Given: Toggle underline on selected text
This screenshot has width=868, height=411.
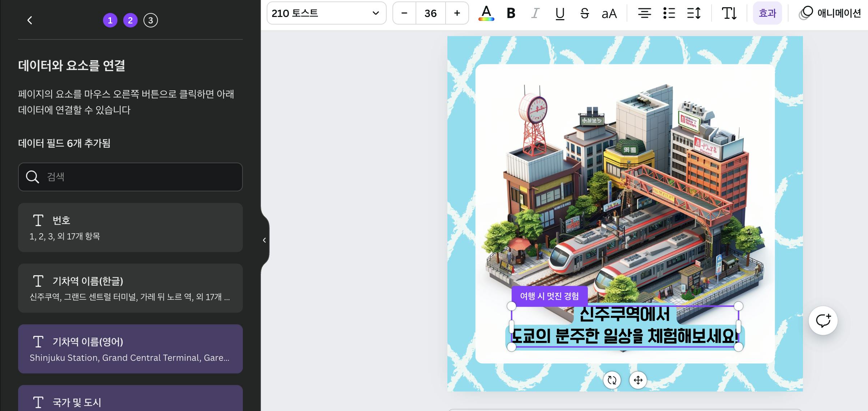Looking at the screenshot, I should click(x=560, y=13).
